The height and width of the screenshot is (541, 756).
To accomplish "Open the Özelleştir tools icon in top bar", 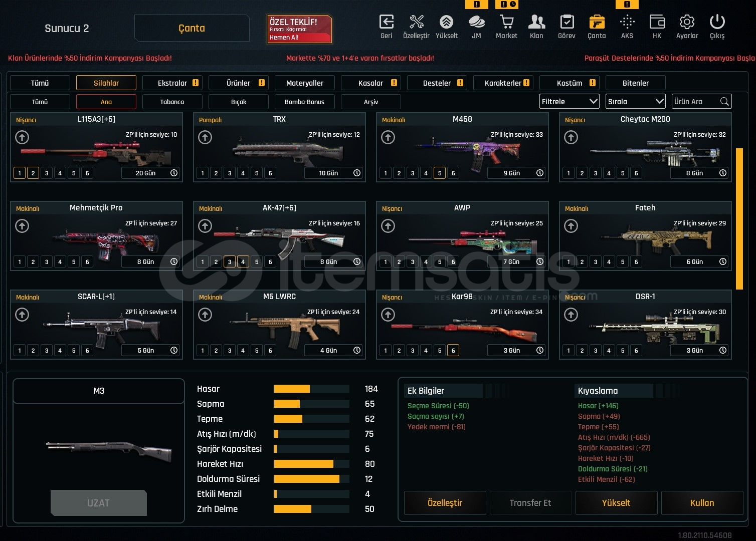I will click(416, 22).
